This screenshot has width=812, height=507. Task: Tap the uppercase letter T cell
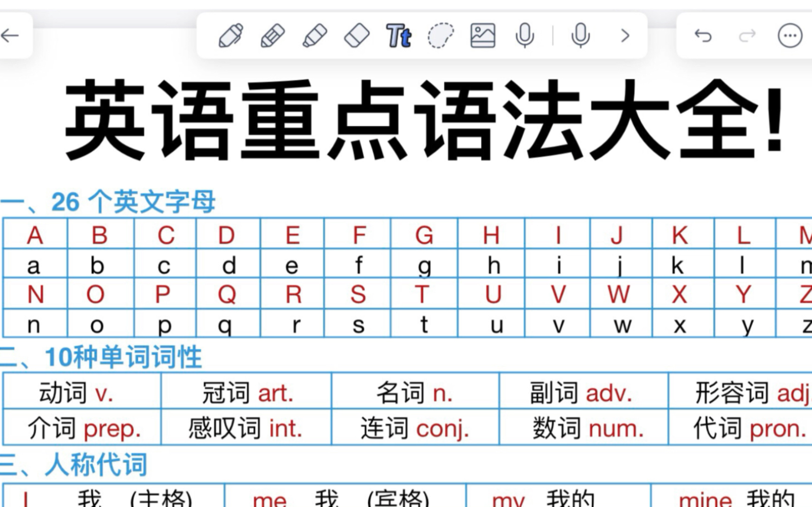coord(424,294)
